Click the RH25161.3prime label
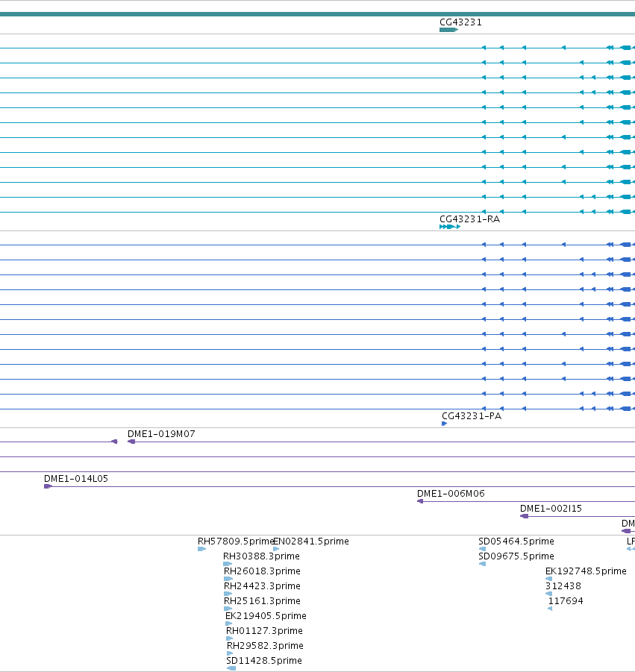Screen dimensions: 635x672 [262, 601]
